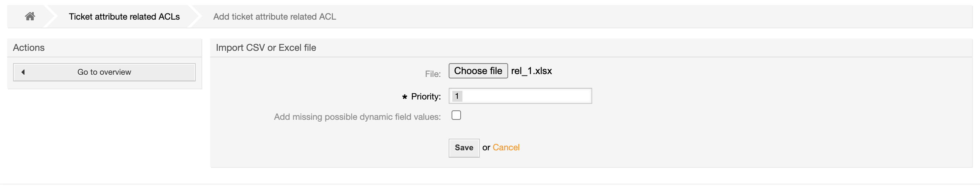Click the Choose file button
Viewport: 980px width, 191px height.
point(478,71)
